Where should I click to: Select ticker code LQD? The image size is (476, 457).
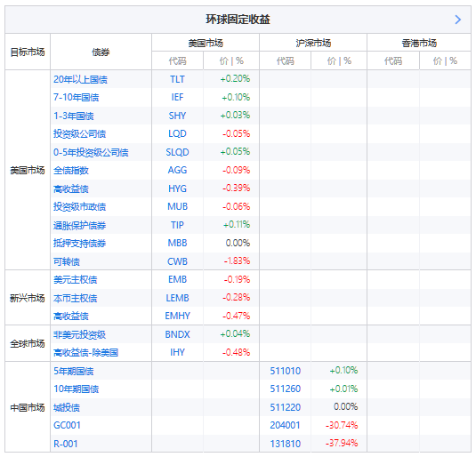click(177, 133)
